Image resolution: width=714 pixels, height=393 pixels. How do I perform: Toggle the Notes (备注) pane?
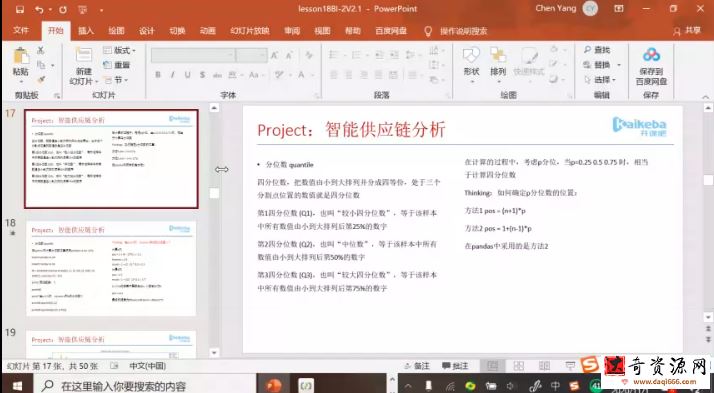[417, 366]
